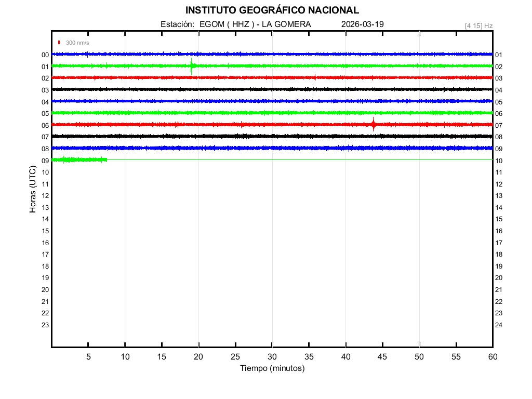The image size is (532, 399).
Task: Click the spike on the 06-hour red trace
Action: point(373,124)
